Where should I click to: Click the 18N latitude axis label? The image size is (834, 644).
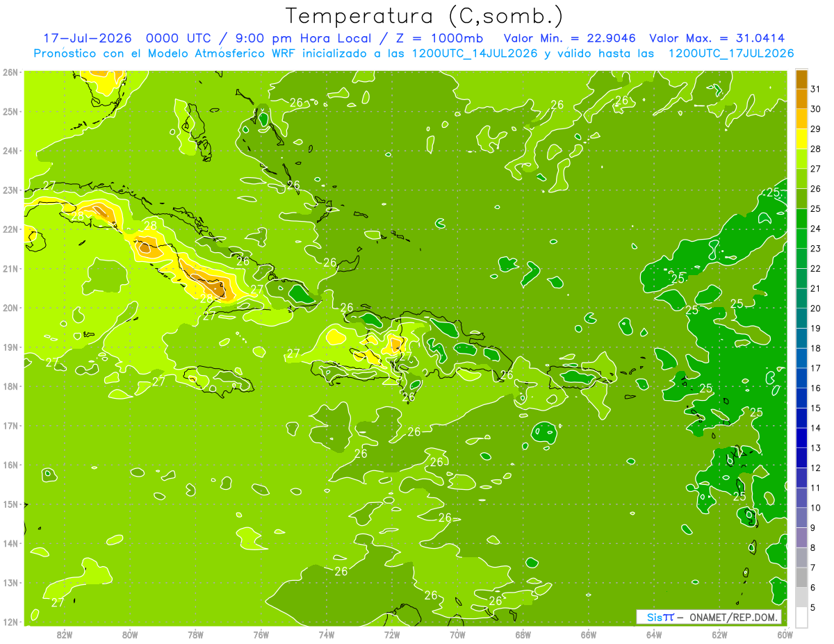10,386
